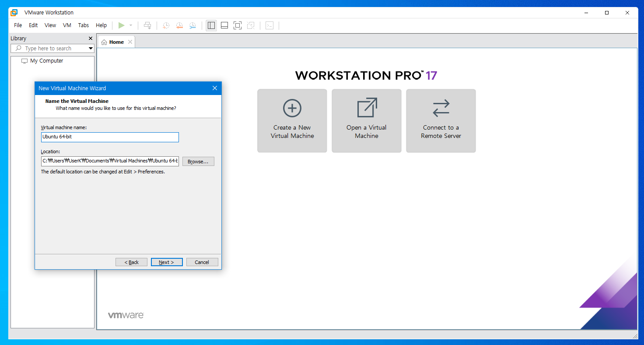Screen dimensions: 644x345
Task: Enter full screen mode icon
Action: point(238,25)
